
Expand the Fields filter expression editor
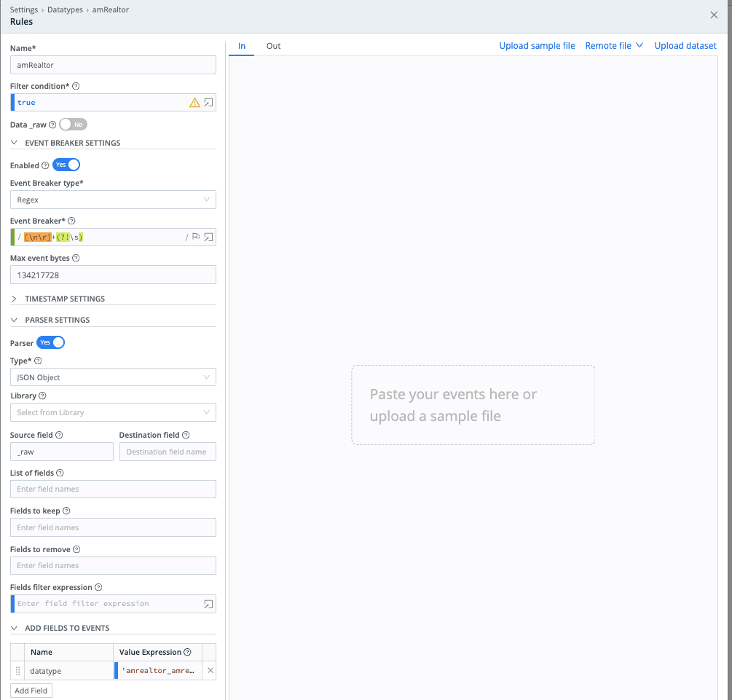[208, 604]
